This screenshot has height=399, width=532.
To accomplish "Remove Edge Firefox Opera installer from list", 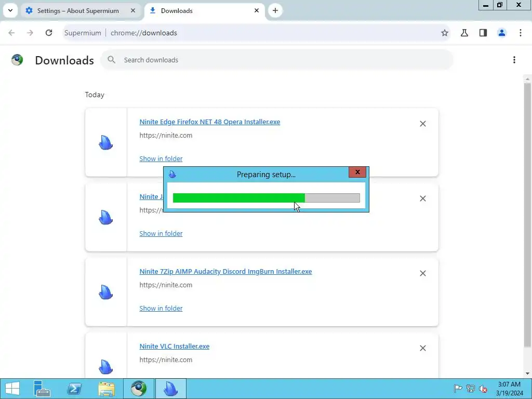I will (423, 124).
